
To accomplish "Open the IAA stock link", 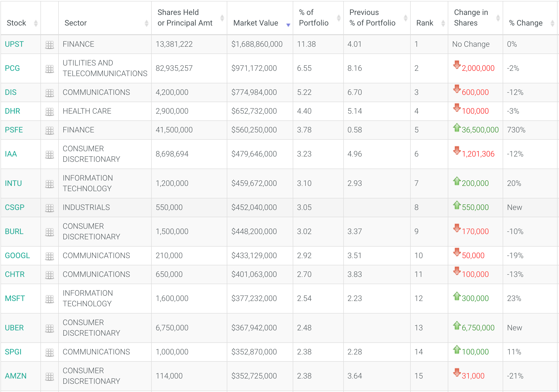I will [11, 154].
